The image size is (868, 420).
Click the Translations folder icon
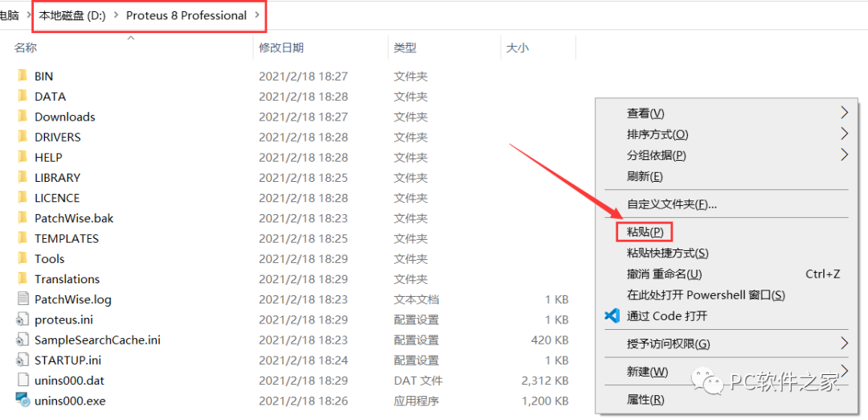tap(23, 278)
